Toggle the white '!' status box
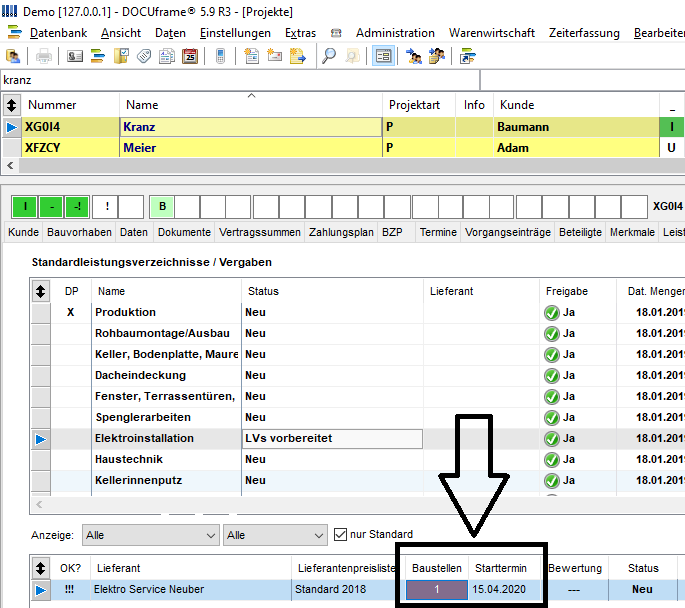The height and width of the screenshot is (608, 685). (x=107, y=206)
